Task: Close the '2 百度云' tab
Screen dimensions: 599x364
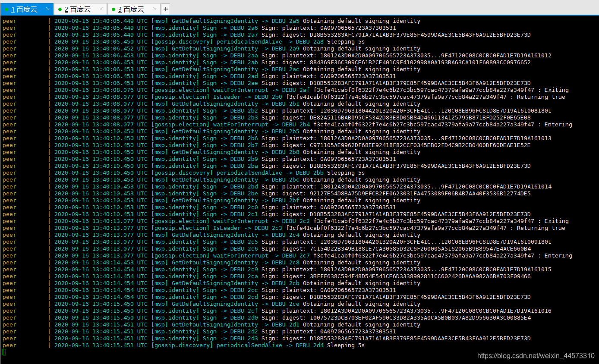Action: click(101, 9)
